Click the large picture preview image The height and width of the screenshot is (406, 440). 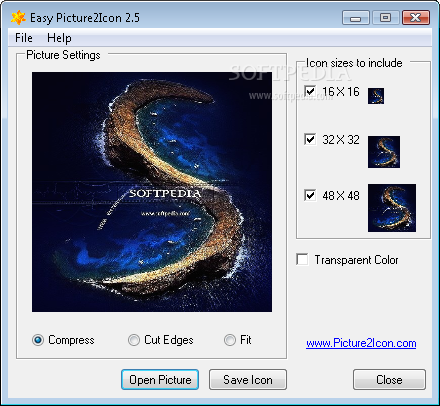152,192
